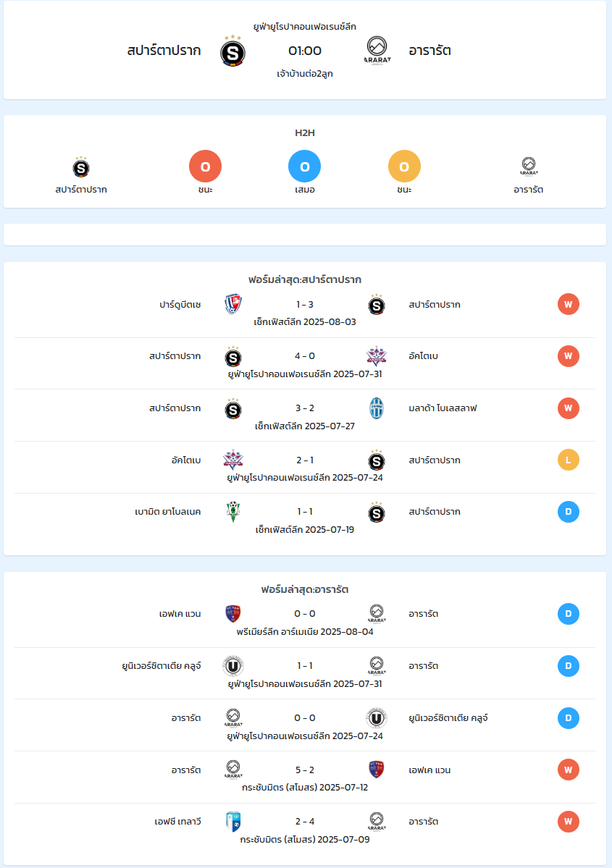Click the Mlada Boleslav club badge
This screenshot has width=612, height=868.
(x=377, y=408)
